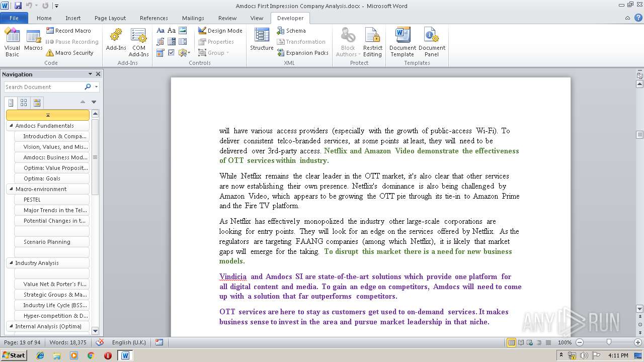Switch to Outline view
Screen dimensions: 644x362
point(538,342)
